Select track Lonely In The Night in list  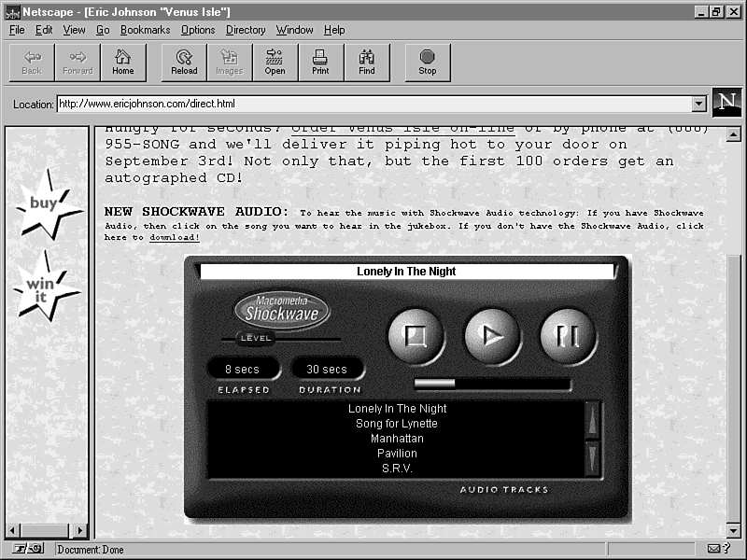pyautogui.click(x=398, y=409)
